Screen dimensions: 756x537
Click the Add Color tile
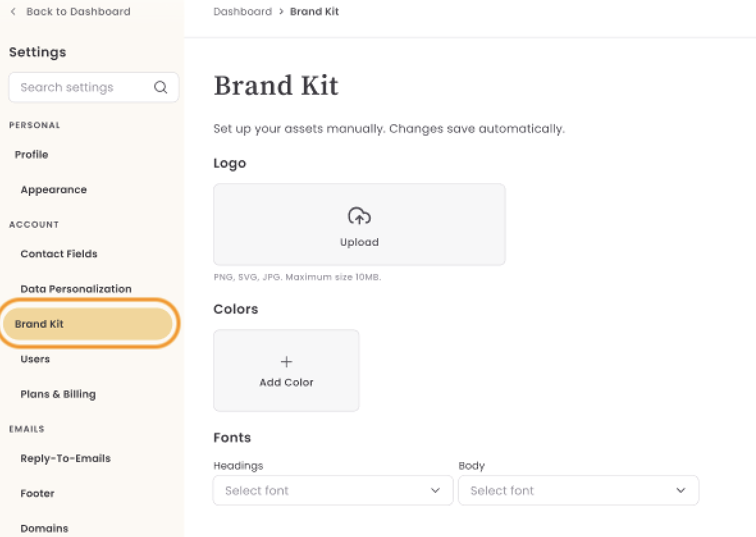pos(286,370)
